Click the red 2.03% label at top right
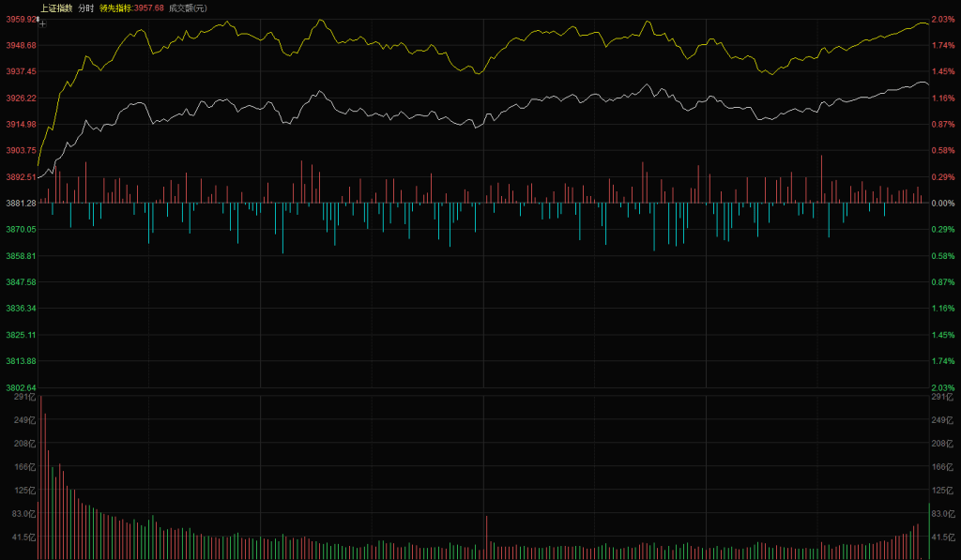This screenshot has width=961, height=560. coord(943,19)
